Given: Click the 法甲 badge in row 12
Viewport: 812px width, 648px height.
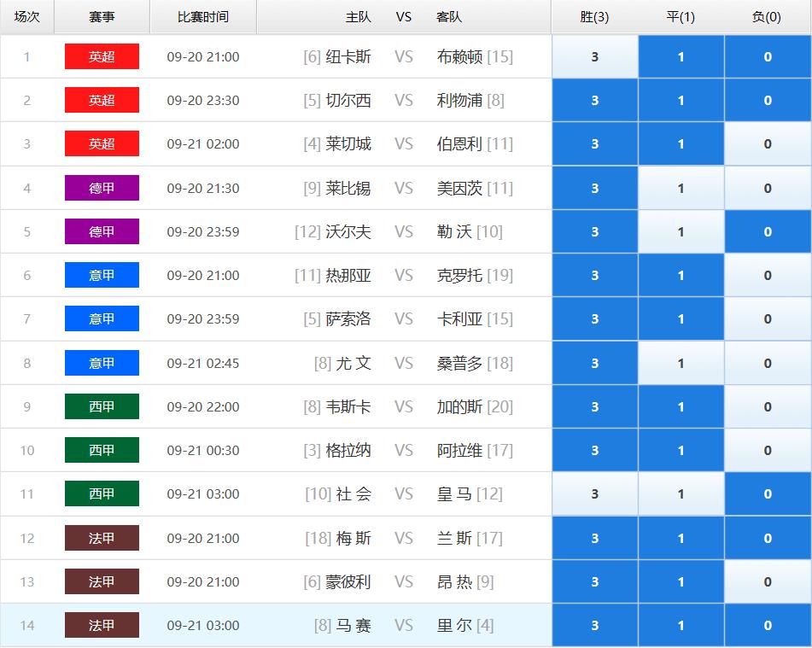Looking at the screenshot, I should point(102,538).
